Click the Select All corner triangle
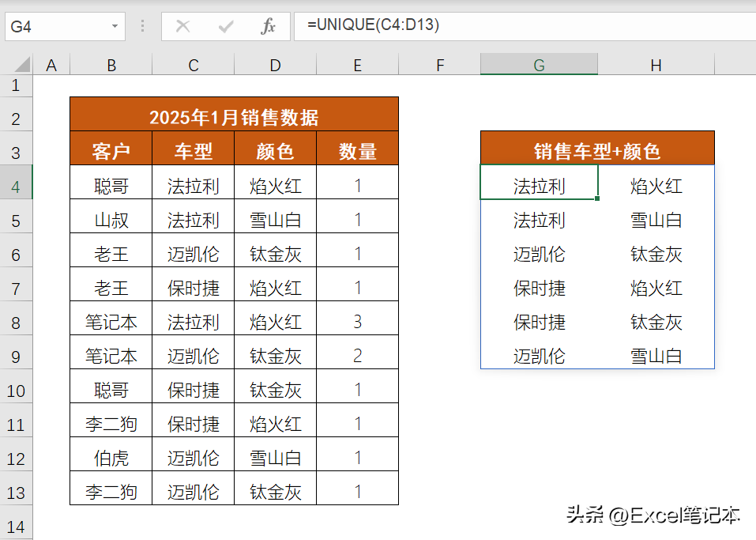756x540 pixels. pos(21,64)
